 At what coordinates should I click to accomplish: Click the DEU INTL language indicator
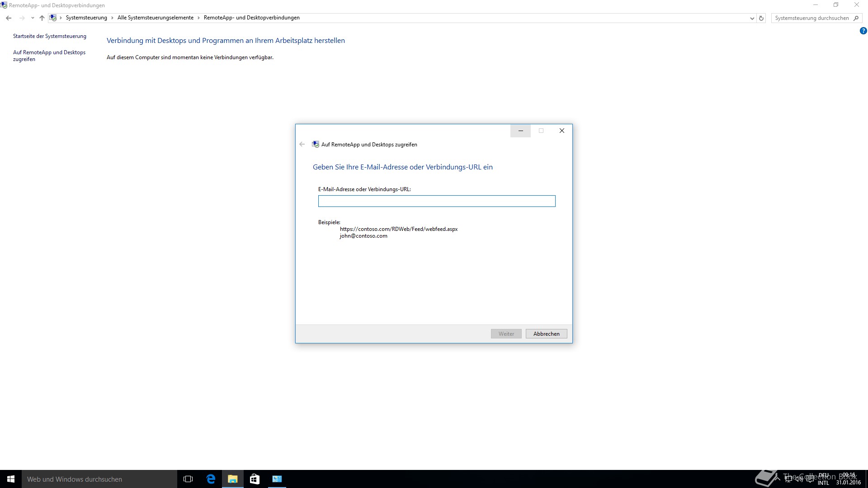click(x=823, y=479)
